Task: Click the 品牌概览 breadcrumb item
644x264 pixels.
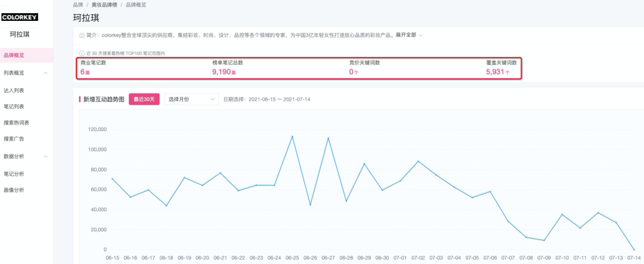Action: pos(136,5)
